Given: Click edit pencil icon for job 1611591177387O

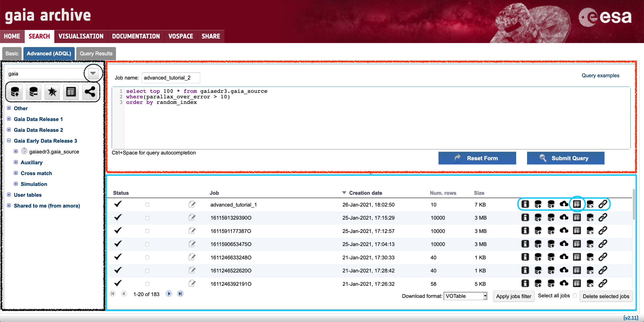Looking at the screenshot, I should tap(192, 231).
